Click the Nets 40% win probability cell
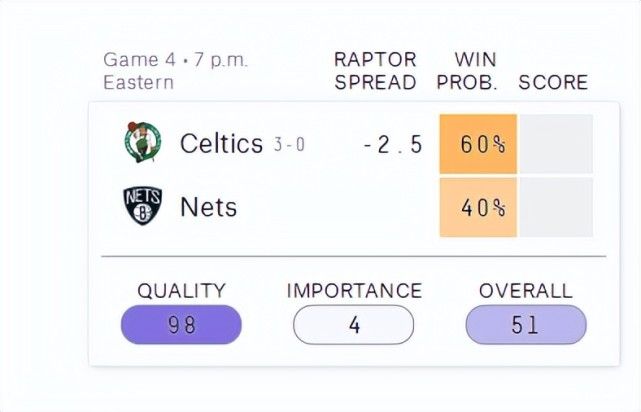Image resolution: width=641 pixels, height=412 pixels. (x=478, y=208)
